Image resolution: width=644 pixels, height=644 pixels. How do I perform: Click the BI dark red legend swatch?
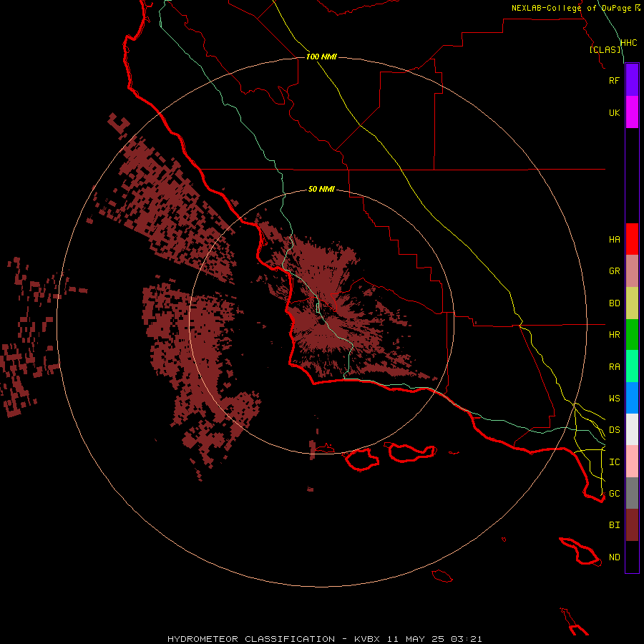tap(632, 525)
